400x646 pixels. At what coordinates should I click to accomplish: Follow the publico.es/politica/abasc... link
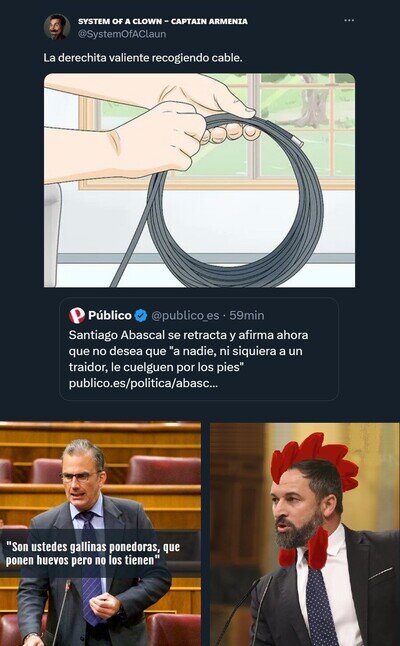click(143, 383)
